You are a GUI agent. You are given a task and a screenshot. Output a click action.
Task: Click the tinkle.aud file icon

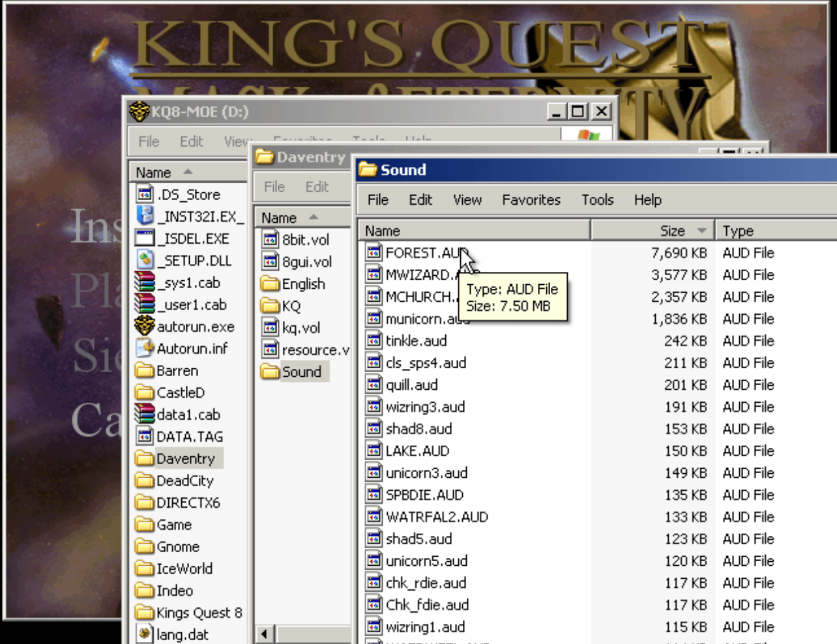click(374, 340)
